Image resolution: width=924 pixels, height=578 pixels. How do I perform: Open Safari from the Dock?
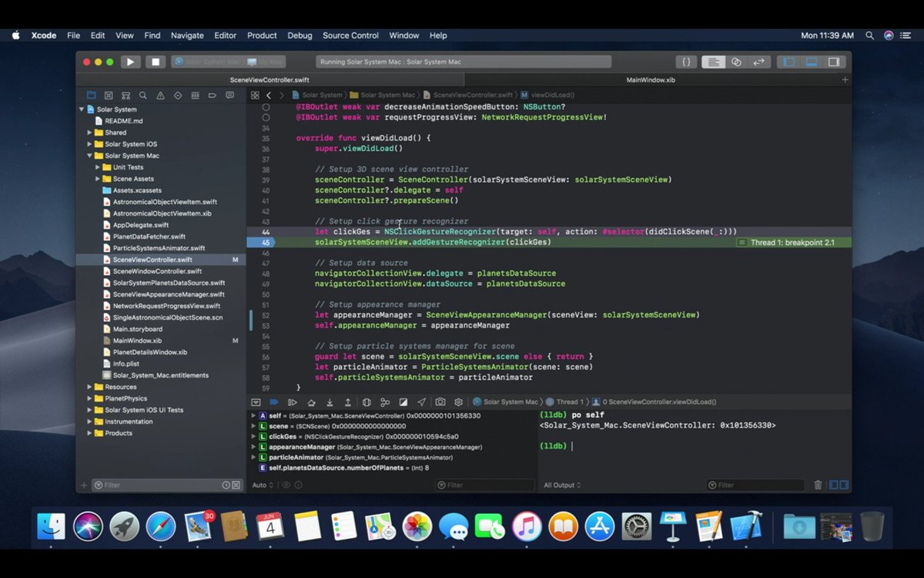tap(161, 526)
